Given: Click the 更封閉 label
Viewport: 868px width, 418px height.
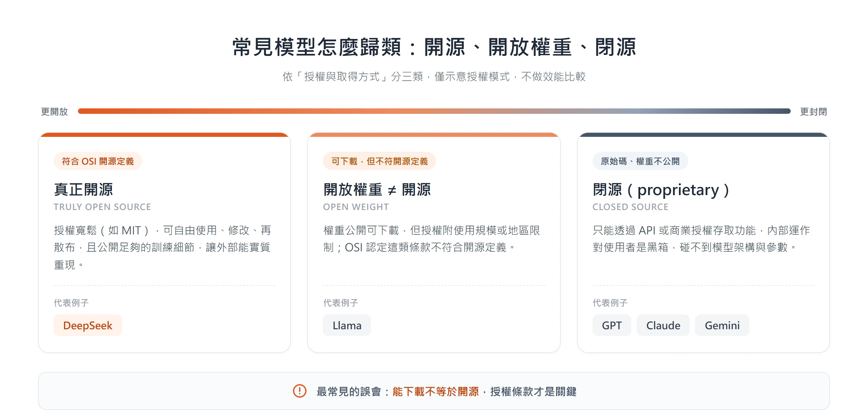Looking at the screenshot, I should point(813,111).
